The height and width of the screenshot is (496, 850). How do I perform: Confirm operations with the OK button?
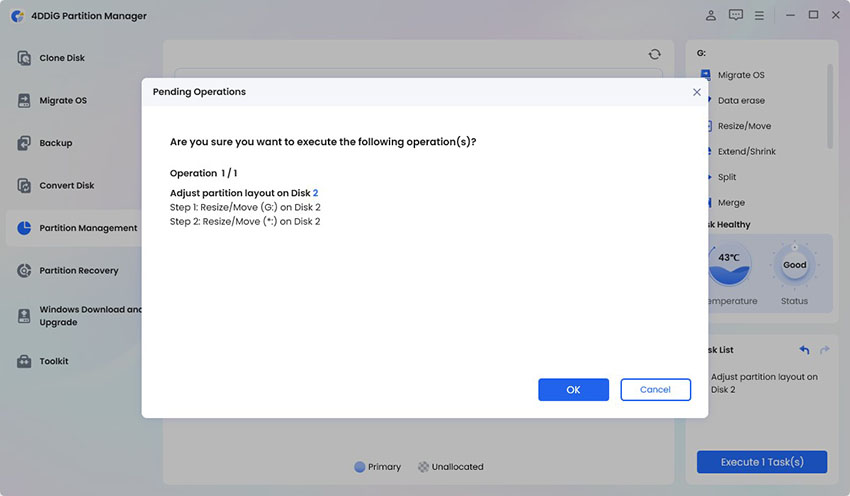click(x=573, y=389)
